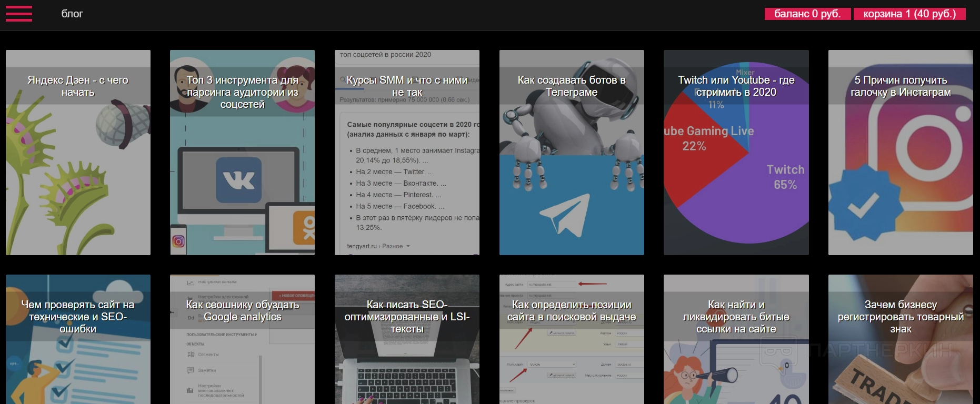This screenshot has width=980, height=404.
Task: Read Курсы SMM и что с ними не так
Action: (407, 86)
